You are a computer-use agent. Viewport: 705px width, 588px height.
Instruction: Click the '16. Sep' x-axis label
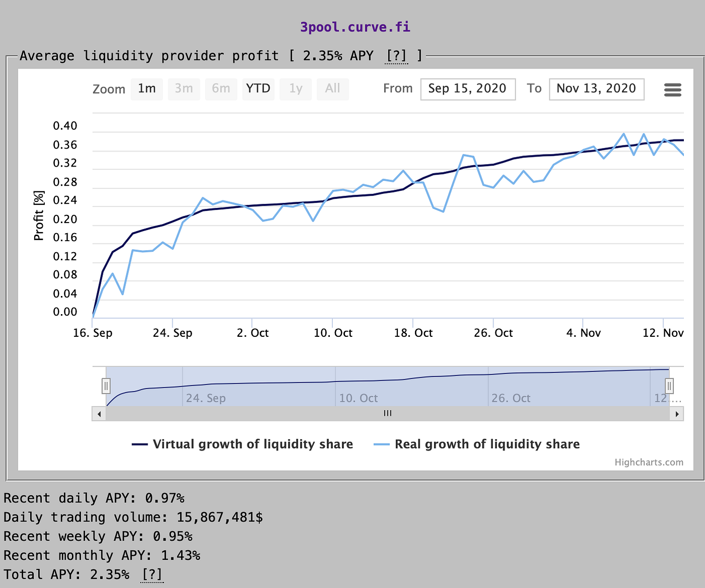93,333
